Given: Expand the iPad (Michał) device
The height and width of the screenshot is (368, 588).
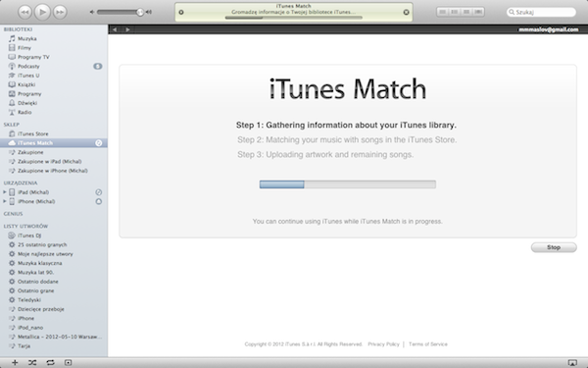Looking at the screenshot, I should (5, 192).
